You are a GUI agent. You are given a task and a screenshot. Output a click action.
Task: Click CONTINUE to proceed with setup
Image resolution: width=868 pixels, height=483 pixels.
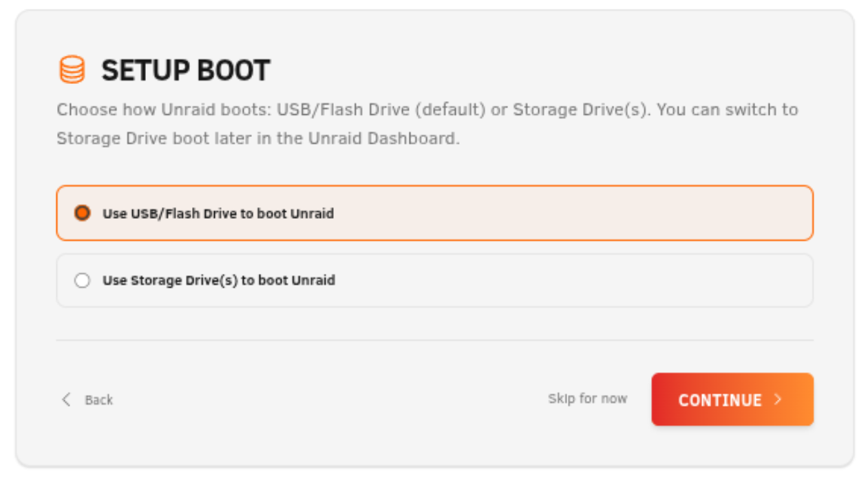(732, 399)
